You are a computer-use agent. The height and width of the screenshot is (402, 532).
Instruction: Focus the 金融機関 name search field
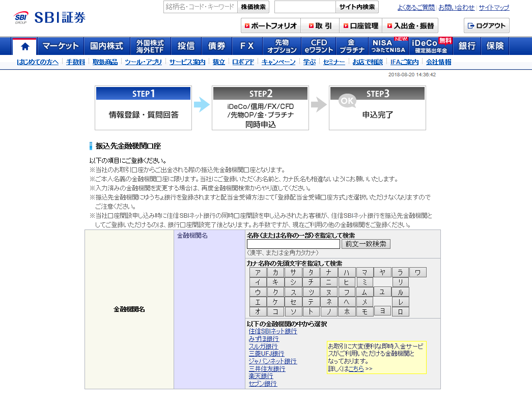293,244
